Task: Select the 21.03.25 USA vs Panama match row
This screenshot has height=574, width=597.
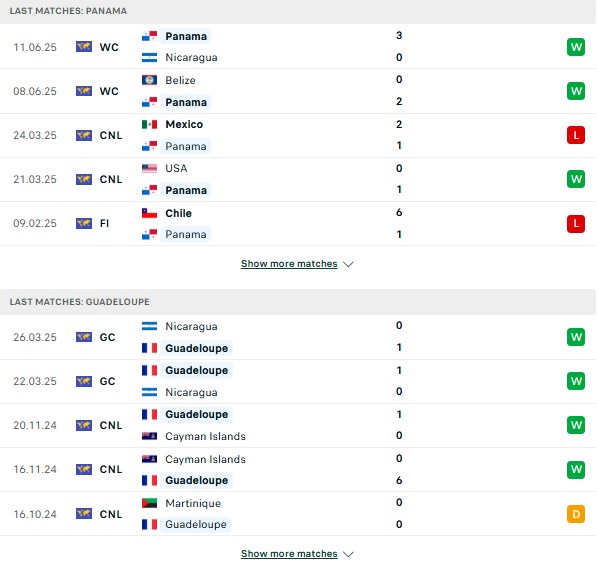Action: pos(298,179)
